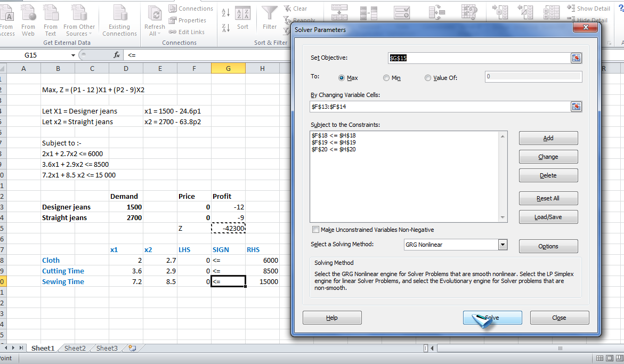Click the Reset All button

pos(548,198)
